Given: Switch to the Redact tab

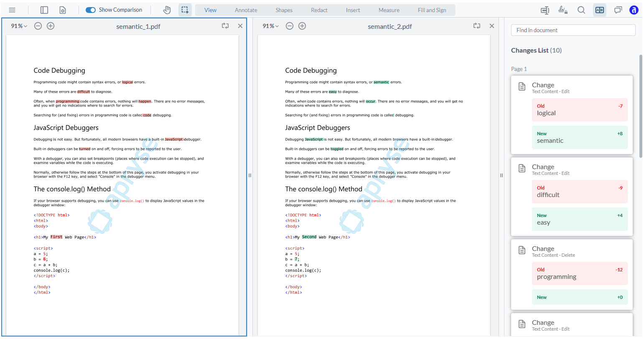Looking at the screenshot, I should coord(319,10).
